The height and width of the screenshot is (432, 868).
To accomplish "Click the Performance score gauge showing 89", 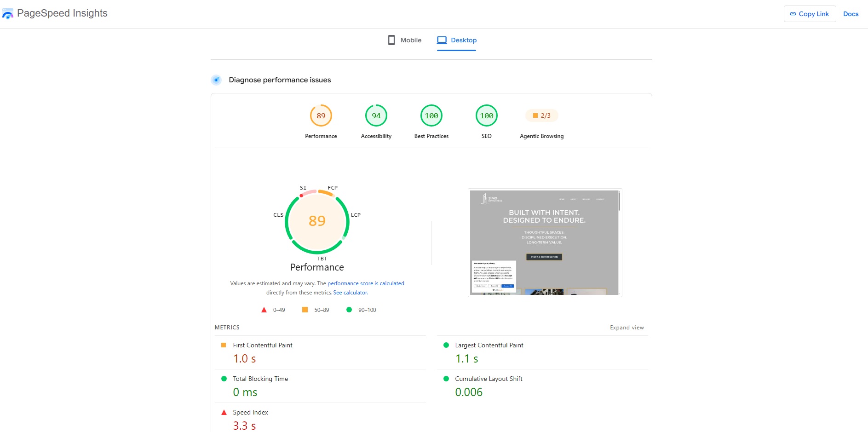I will [321, 115].
